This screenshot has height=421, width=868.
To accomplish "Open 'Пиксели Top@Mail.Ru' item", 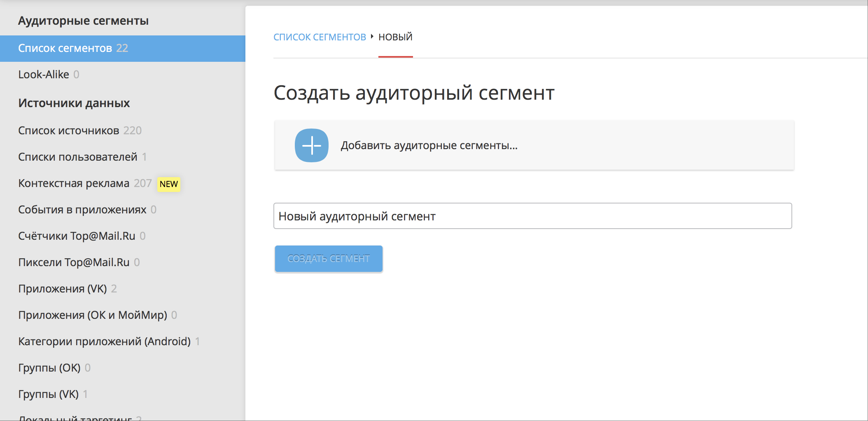I will point(74,262).
